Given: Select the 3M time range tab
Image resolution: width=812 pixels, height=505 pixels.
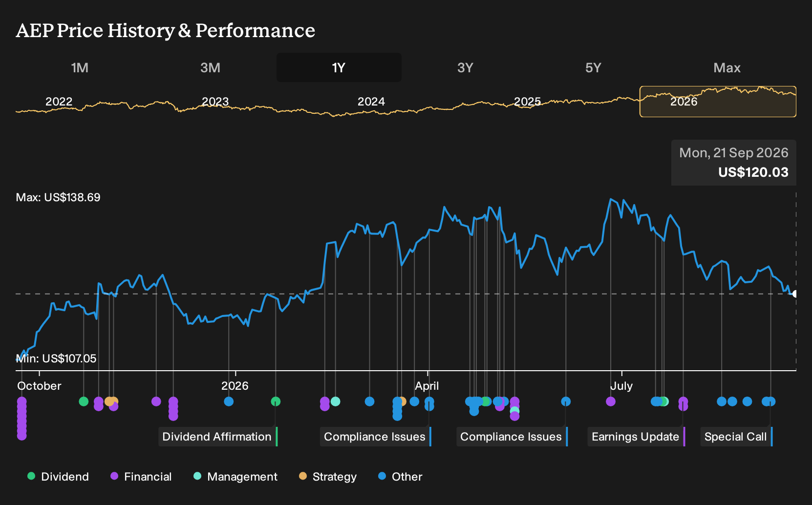Looking at the screenshot, I should [x=210, y=67].
